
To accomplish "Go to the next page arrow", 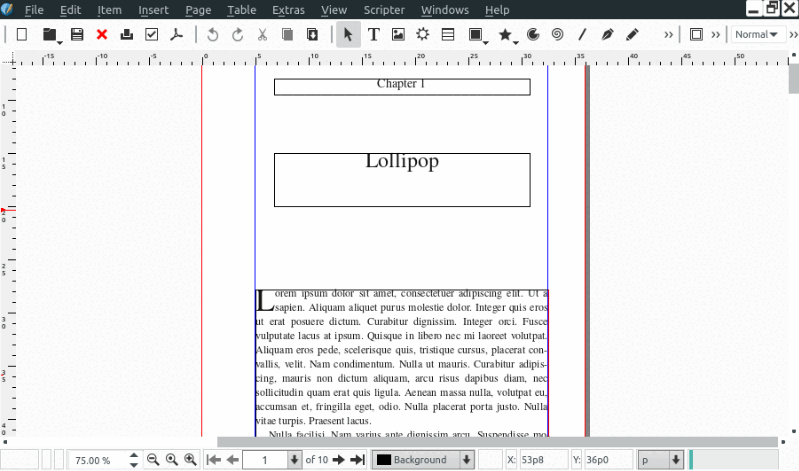I will tap(338, 460).
